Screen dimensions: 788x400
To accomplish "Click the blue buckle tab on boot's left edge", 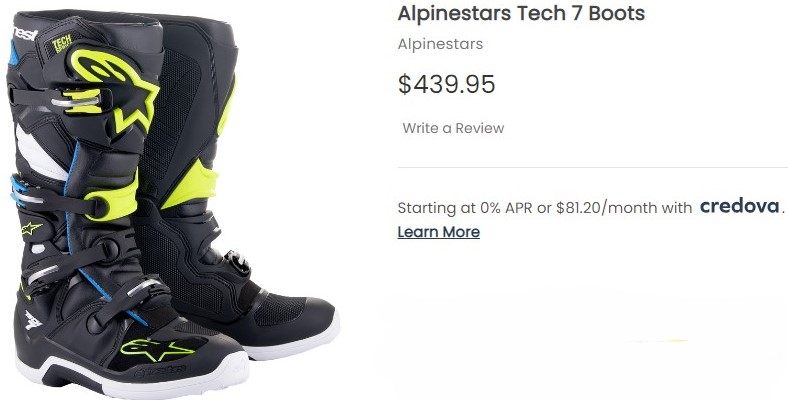I will [17, 190].
